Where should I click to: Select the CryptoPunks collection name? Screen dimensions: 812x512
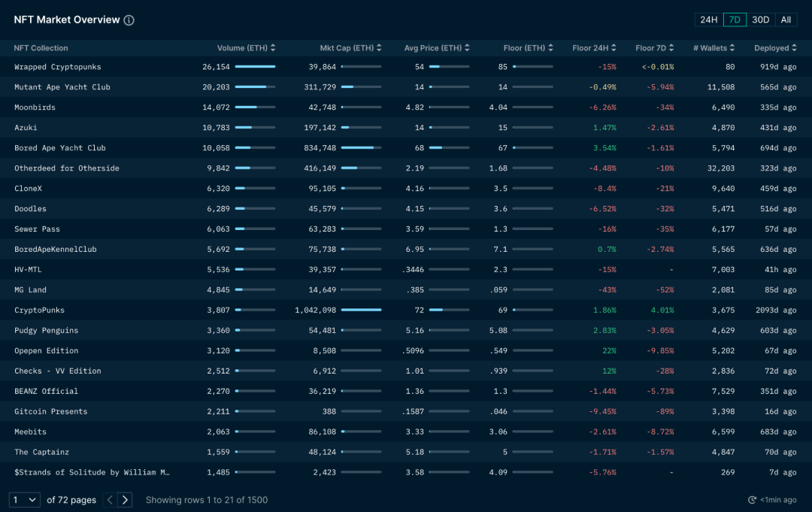[x=39, y=310]
